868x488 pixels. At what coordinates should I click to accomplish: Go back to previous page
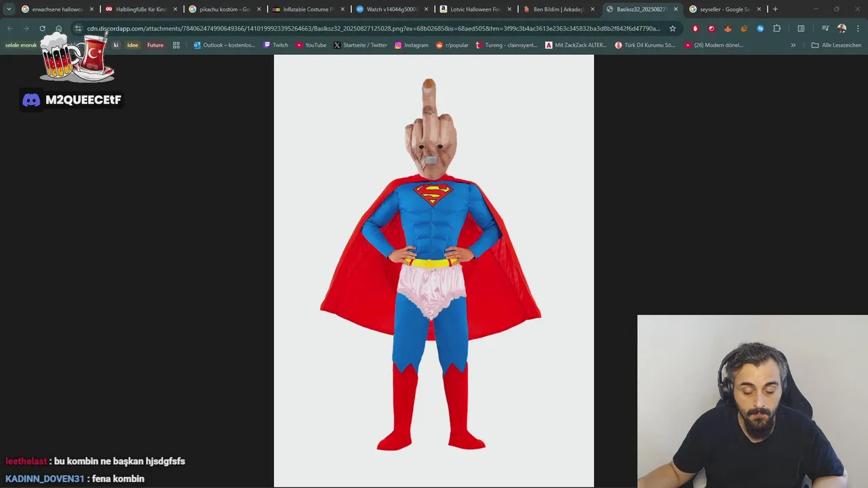coord(10,28)
